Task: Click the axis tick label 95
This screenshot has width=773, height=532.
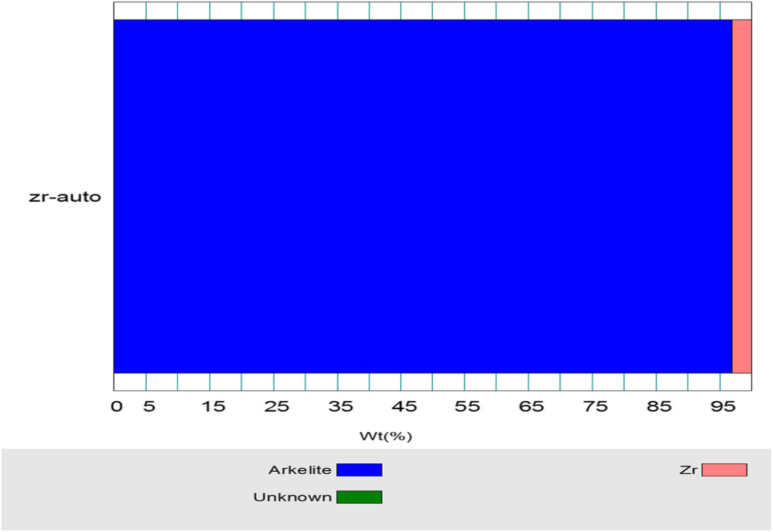Action: pos(723,407)
